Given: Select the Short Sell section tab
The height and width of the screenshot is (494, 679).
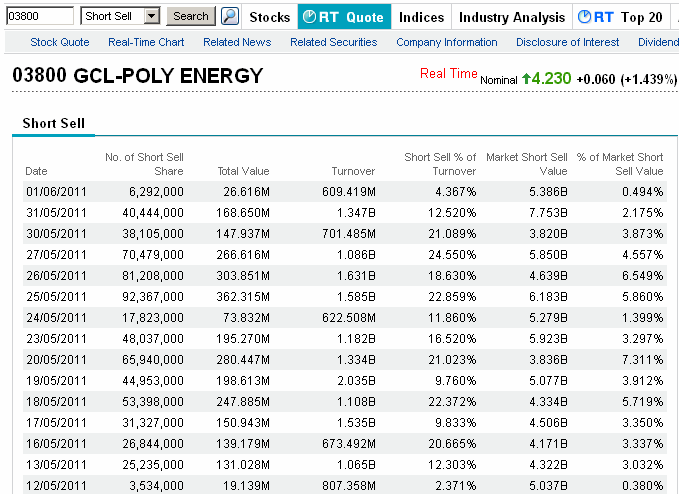Looking at the screenshot, I should (54, 123).
